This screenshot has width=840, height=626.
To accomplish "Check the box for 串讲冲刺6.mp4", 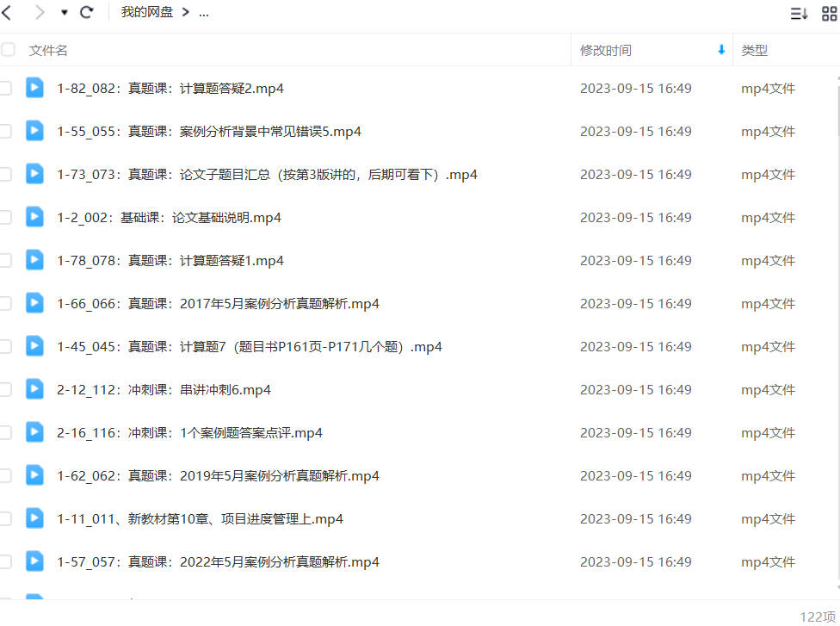I will pos(5,390).
